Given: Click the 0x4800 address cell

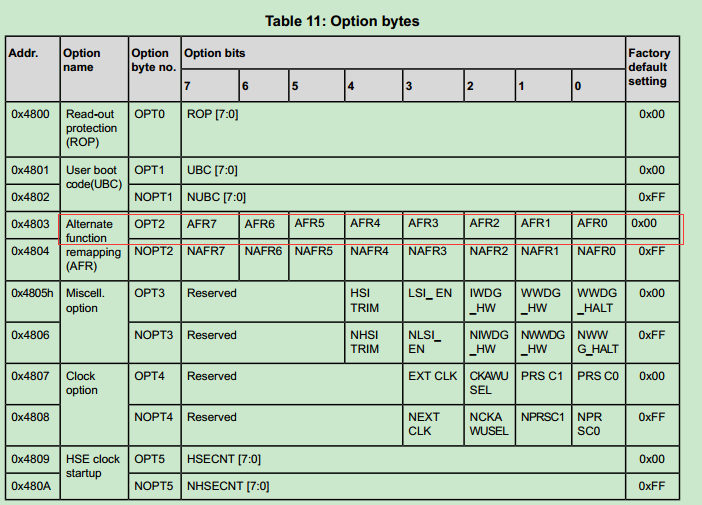Looking at the screenshot, I should 30,115.
